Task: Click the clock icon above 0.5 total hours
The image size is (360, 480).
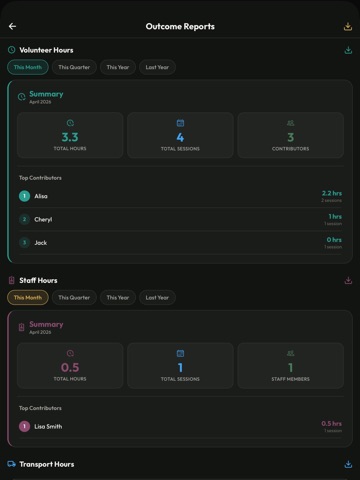Action: click(x=70, y=353)
